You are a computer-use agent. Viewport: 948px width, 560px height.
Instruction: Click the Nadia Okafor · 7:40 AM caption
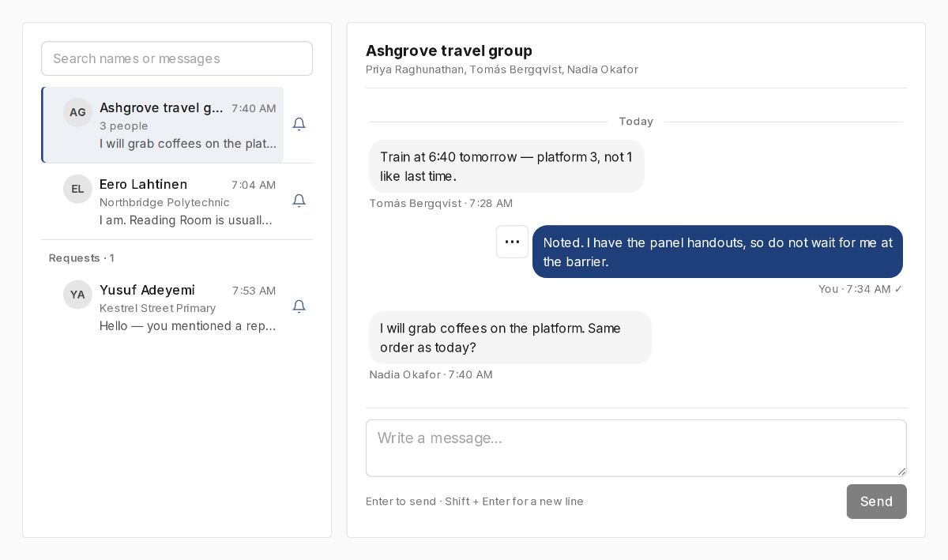tap(431, 375)
